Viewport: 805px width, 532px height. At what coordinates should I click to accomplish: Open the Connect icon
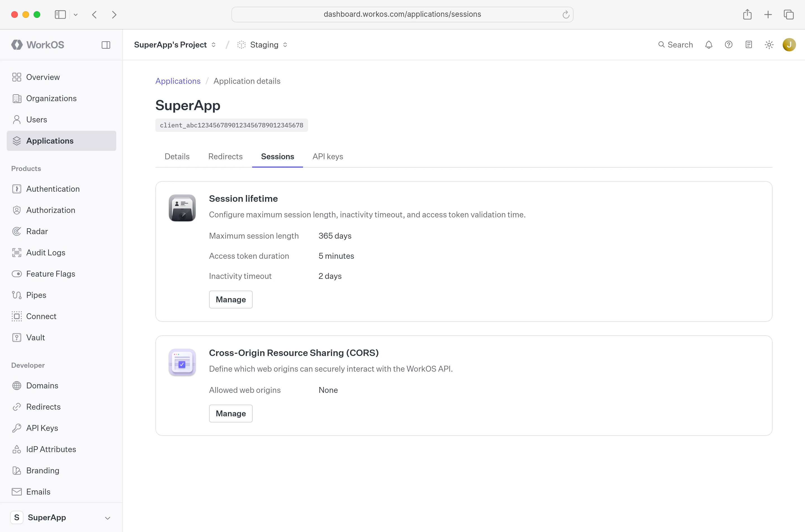coord(16,316)
